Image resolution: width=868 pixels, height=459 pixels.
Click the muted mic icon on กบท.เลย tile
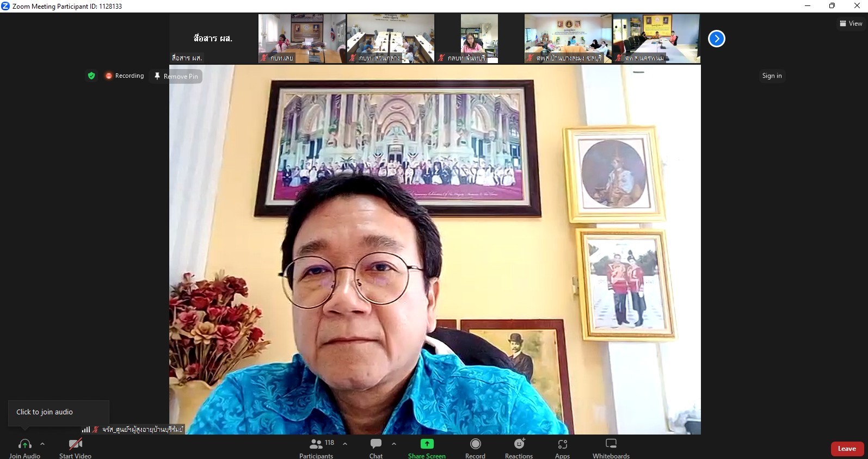pyautogui.click(x=264, y=58)
